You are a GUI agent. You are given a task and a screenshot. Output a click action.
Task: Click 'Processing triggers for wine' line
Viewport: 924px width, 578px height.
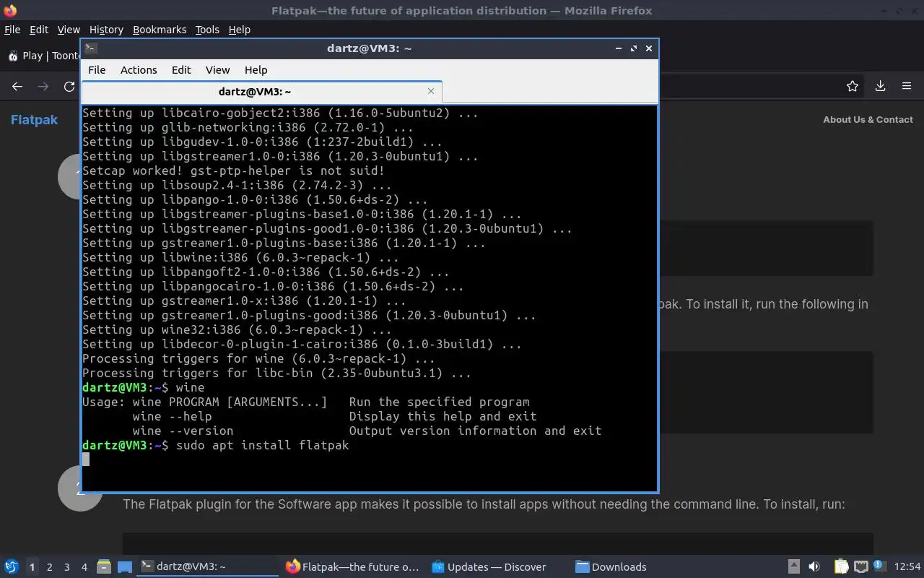258,358
